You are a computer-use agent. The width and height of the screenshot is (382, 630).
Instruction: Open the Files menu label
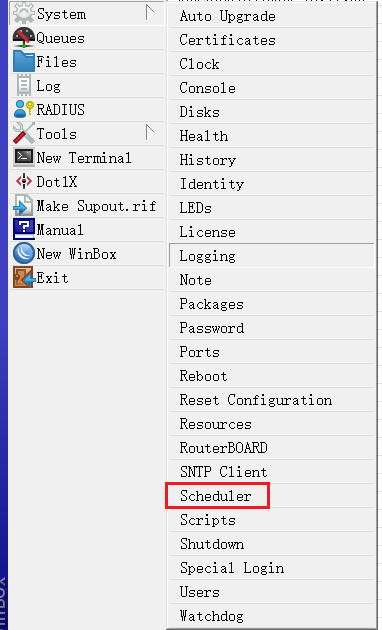tap(57, 62)
